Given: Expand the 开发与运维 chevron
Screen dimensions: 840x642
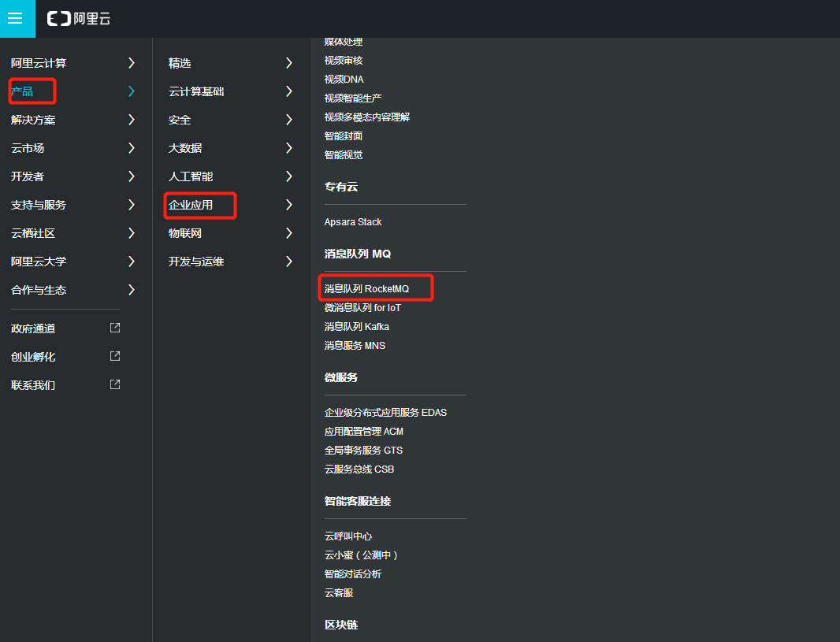Looking at the screenshot, I should click(x=288, y=262).
